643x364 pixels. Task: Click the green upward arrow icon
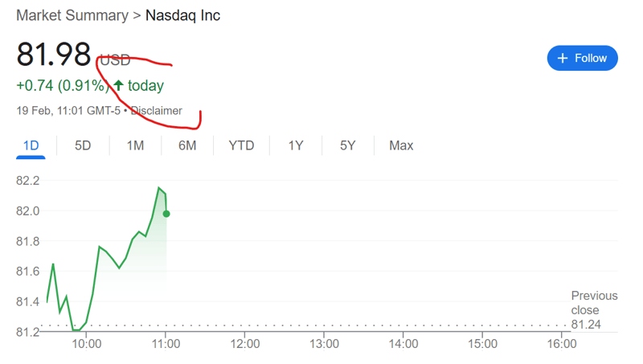point(118,85)
